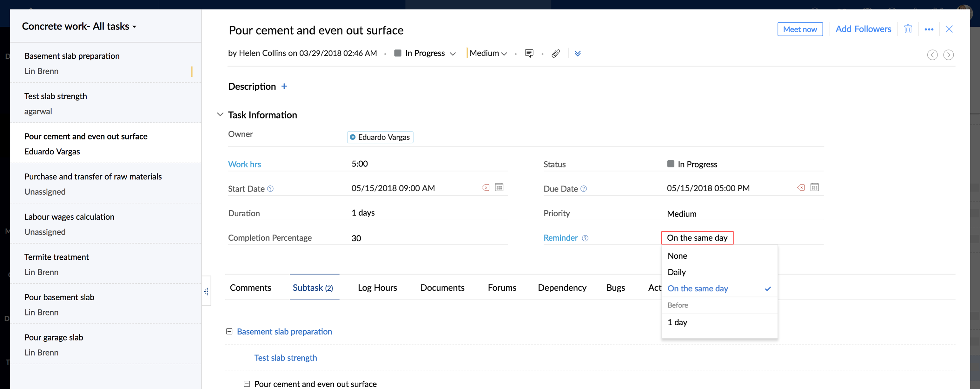
Task: Select Purchase and transfer of raw materials
Action: coord(105,184)
